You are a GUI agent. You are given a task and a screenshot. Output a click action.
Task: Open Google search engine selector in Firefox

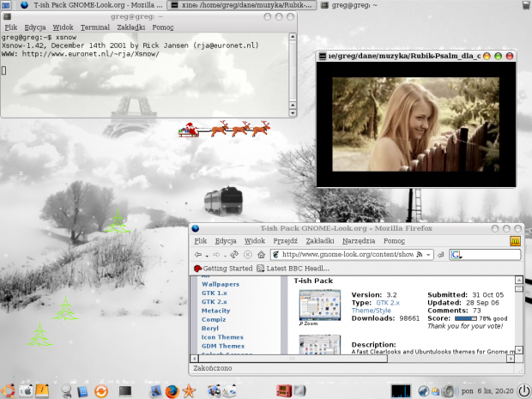[x=456, y=255]
